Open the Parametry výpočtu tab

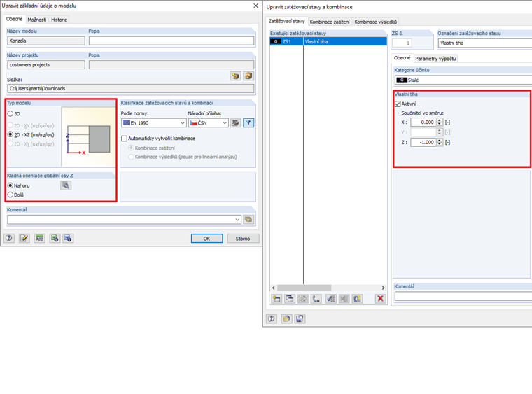click(x=435, y=59)
